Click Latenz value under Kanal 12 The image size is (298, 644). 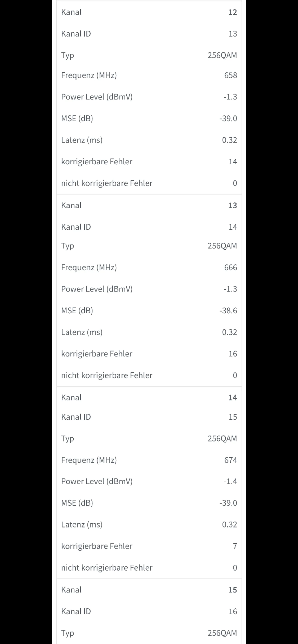pyautogui.click(x=229, y=140)
